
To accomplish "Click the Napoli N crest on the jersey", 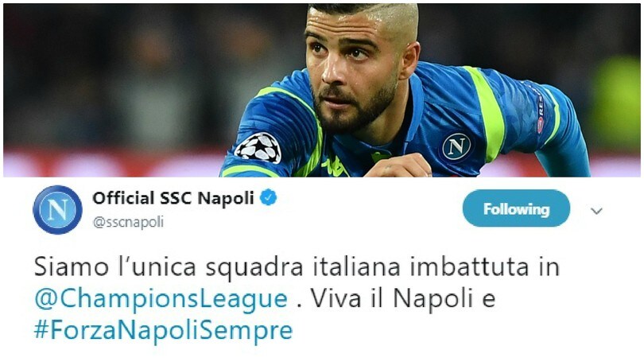I will pyautogui.click(x=456, y=146).
